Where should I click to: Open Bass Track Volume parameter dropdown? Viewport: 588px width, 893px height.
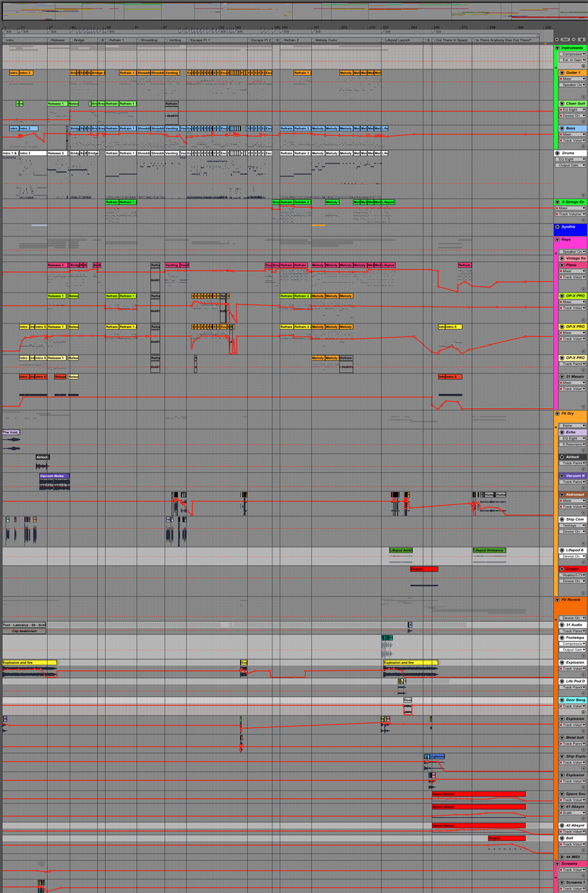572,140
